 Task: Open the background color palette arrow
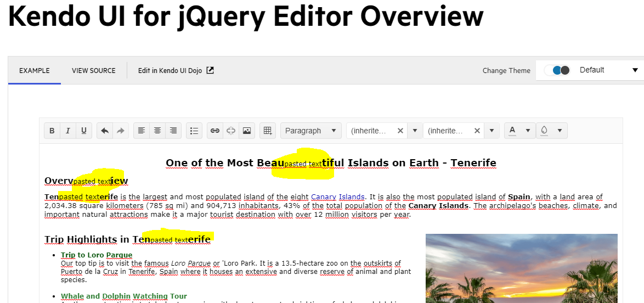pos(560,131)
